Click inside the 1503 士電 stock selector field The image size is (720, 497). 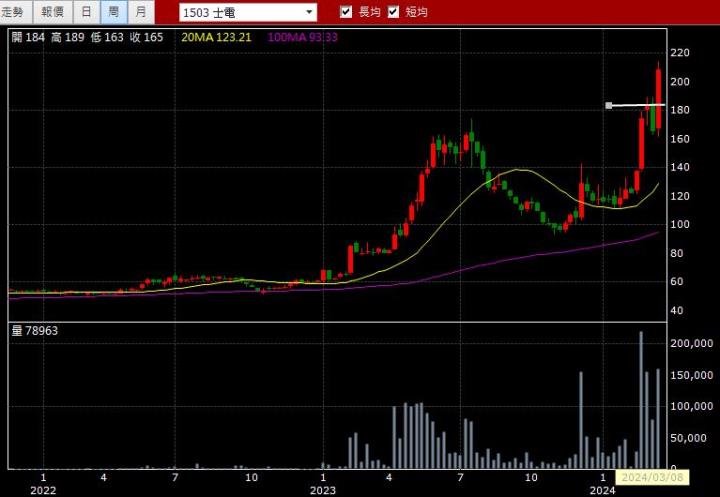click(240, 13)
